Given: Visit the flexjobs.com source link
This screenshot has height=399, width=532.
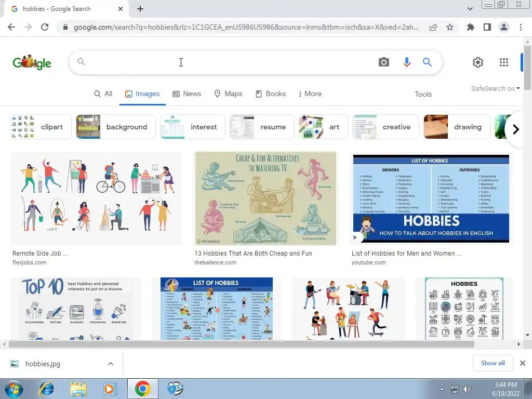Looking at the screenshot, I should pyautogui.click(x=30, y=262).
